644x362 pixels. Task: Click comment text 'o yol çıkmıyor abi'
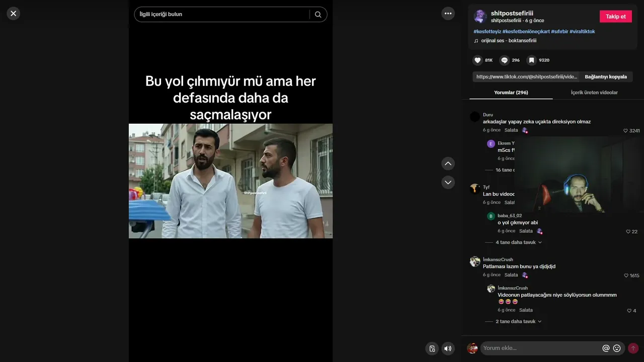(518, 223)
